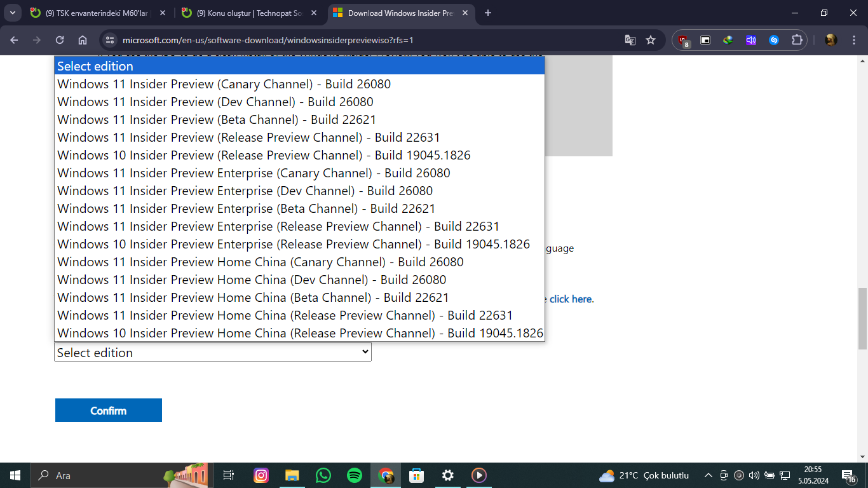Follow the "click here" link

tap(571, 299)
